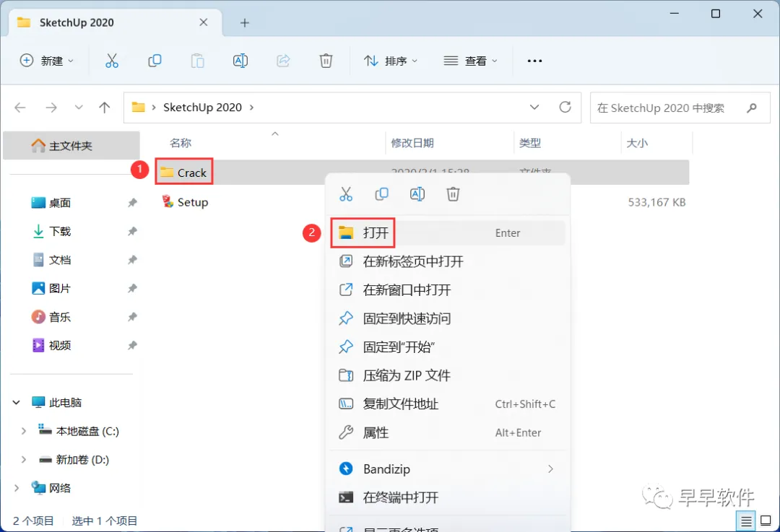The width and height of the screenshot is (780, 532).
Task: Click the Delete icon in the context menu
Action: tap(453, 194)
